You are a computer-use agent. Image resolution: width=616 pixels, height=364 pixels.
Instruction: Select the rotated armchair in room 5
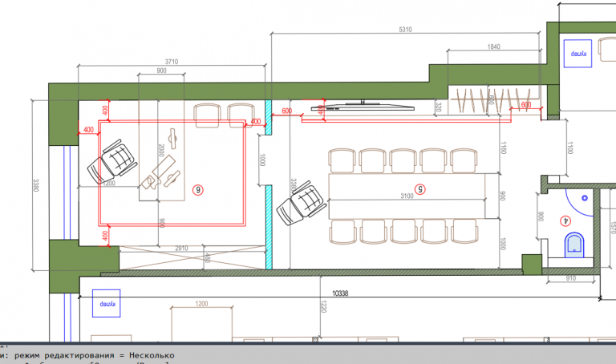(302, 203)
